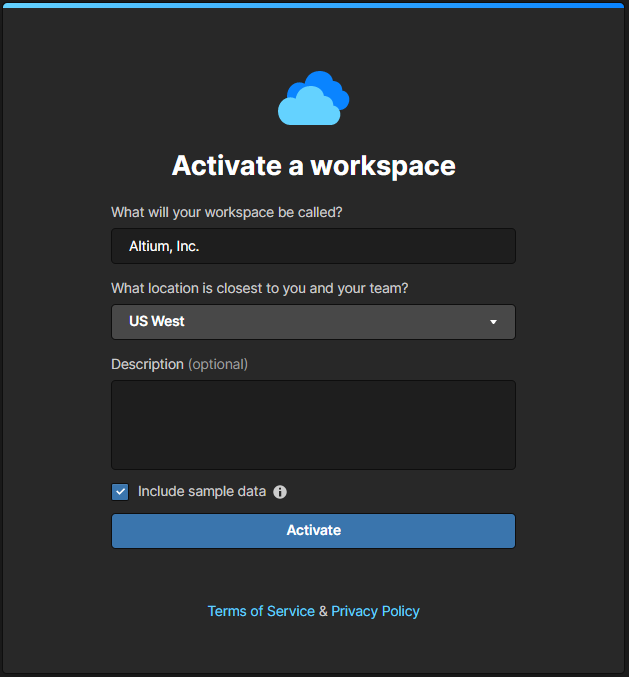Select the 'US West' text in combo box
Viewport: 629px width, 677px height.
coord(157,322)
